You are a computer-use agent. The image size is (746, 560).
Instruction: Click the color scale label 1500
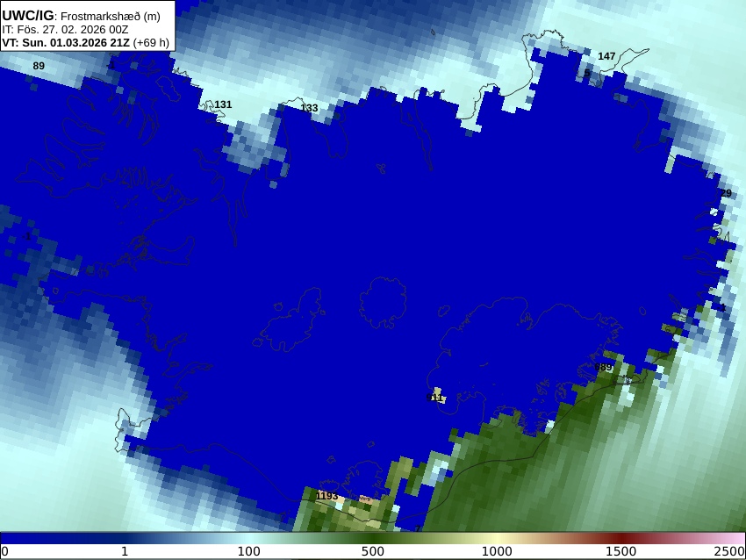point(620,551)
